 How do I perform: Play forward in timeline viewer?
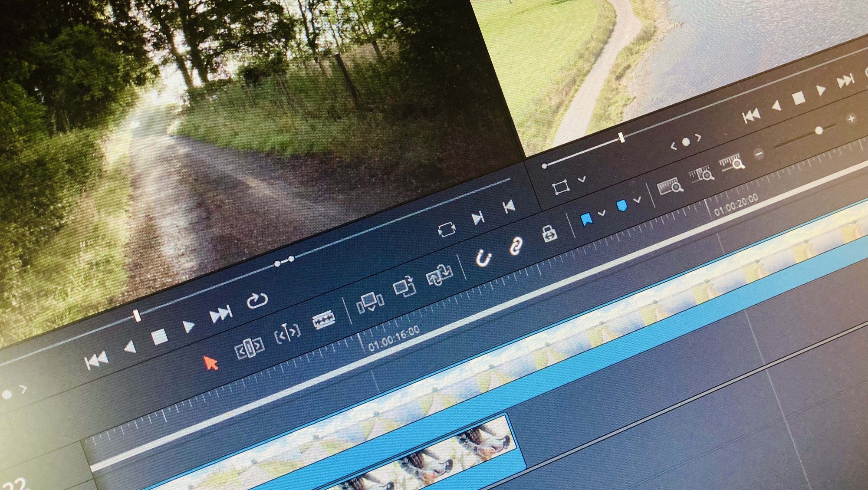point(820,90)
